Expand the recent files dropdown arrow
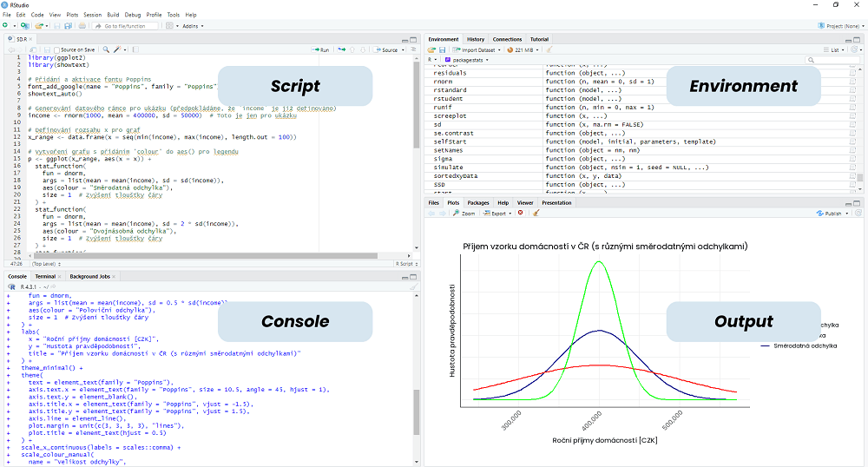The image size is (868, 467). [x=47, y=26]
